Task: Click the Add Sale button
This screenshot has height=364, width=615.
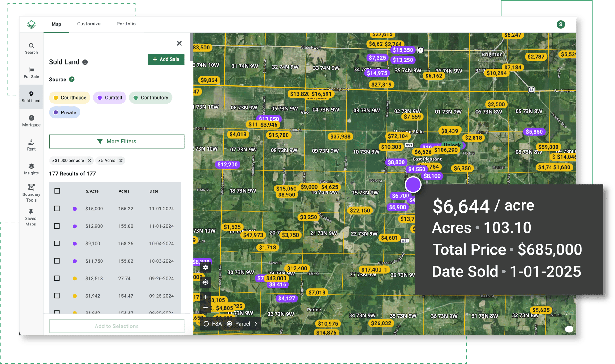Action: click(x=166, y=59)
